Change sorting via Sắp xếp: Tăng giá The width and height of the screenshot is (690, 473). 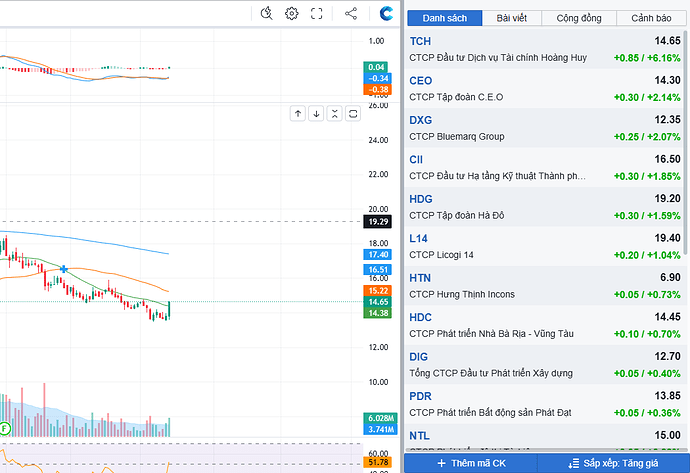[x=613, y=463]
